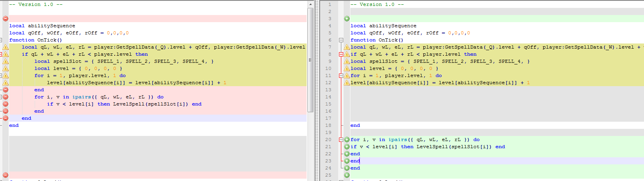Collapse the 'function OnTick()' fold on line 6
Image resolution: width=644 pixels, height=181 pixels.
click(341, 40)
